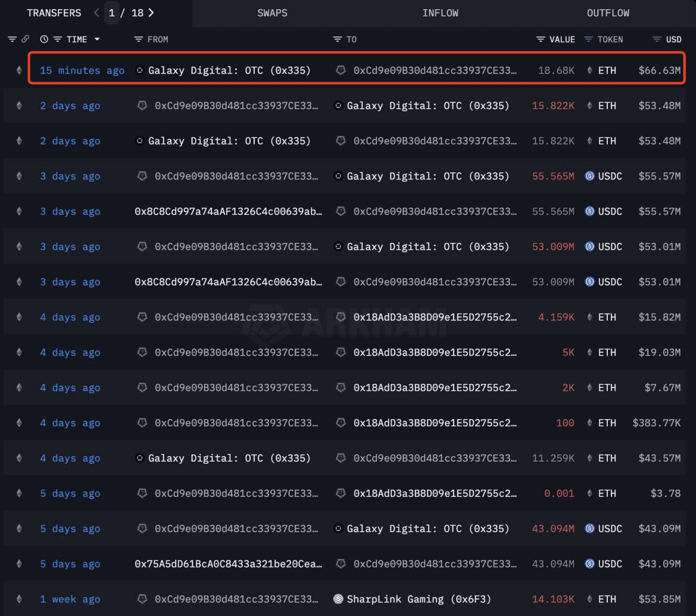Viewport: 696px width, 616px height.
Task: Click SharpLink Gaming (0x6F3) recipient
Action: (419, 599)
